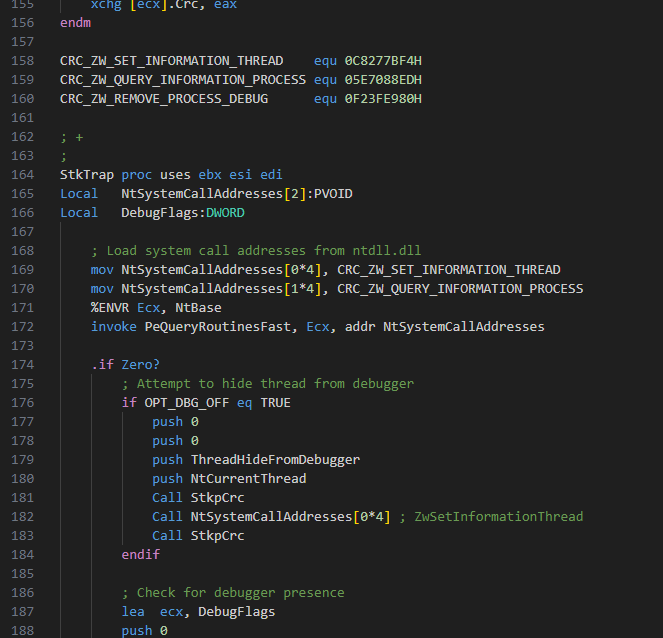Click the PeQueryRoutinesFast function name
The width and height of the screenshot is (663, 638).
click(x=218, y=326)
